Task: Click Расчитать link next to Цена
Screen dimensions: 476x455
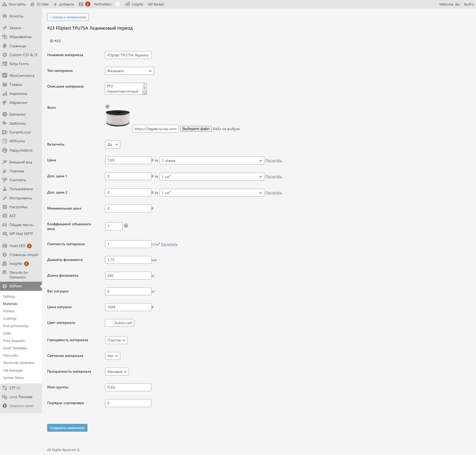Action: coord(274,160)
